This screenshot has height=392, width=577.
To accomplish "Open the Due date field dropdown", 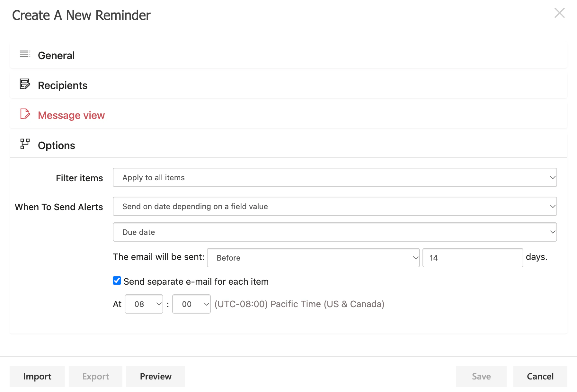I will [335, 232].
